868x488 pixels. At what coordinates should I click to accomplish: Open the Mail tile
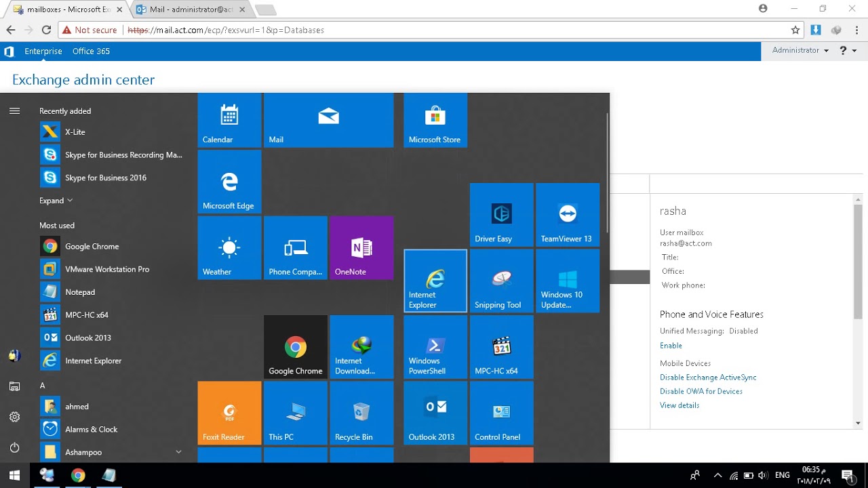pos(328,120)
